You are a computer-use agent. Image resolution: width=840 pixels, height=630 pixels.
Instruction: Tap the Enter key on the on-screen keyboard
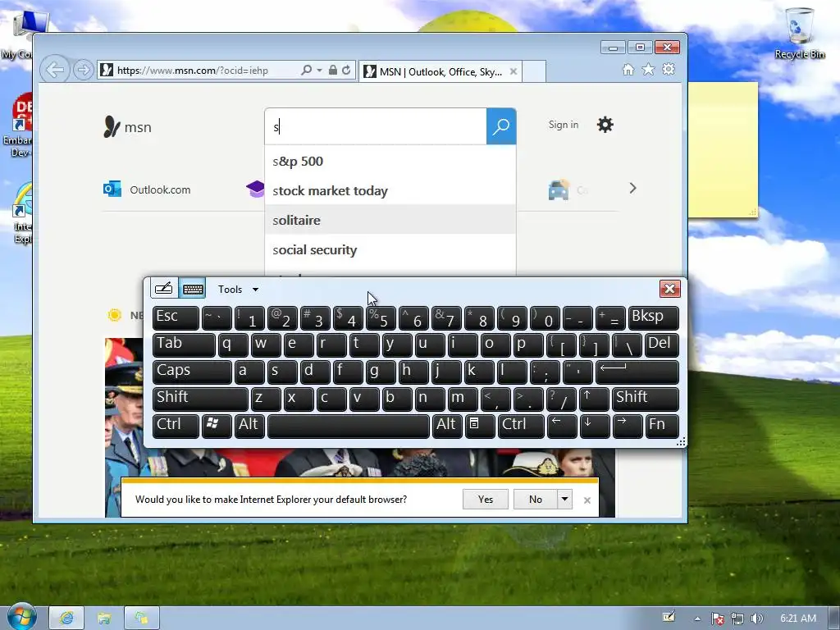coord(637,372)
